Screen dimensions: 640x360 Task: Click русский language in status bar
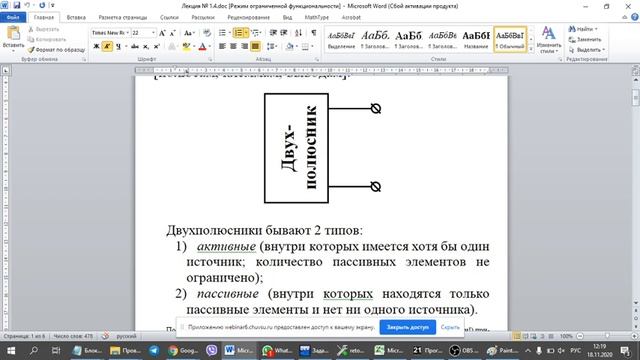pos(127,336)
